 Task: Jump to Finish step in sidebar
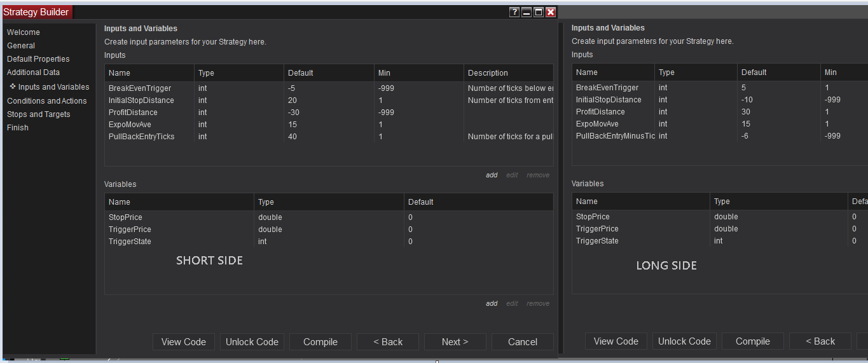[18, 128]
